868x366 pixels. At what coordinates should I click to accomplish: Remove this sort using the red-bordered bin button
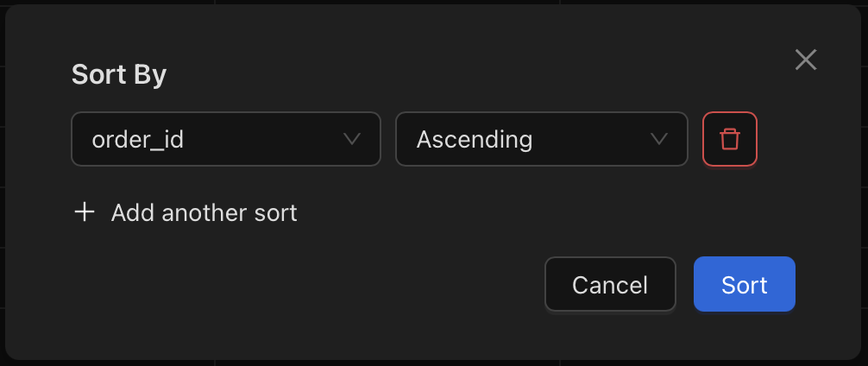(730, 139)
